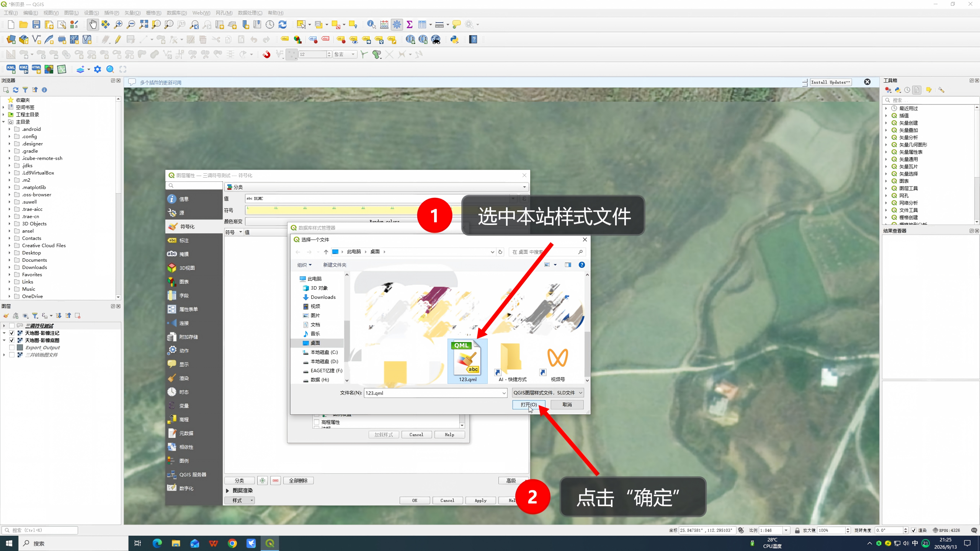Toggle the 渲染 checkbox in status bar

pyautogui.click(x=914, y=530)
